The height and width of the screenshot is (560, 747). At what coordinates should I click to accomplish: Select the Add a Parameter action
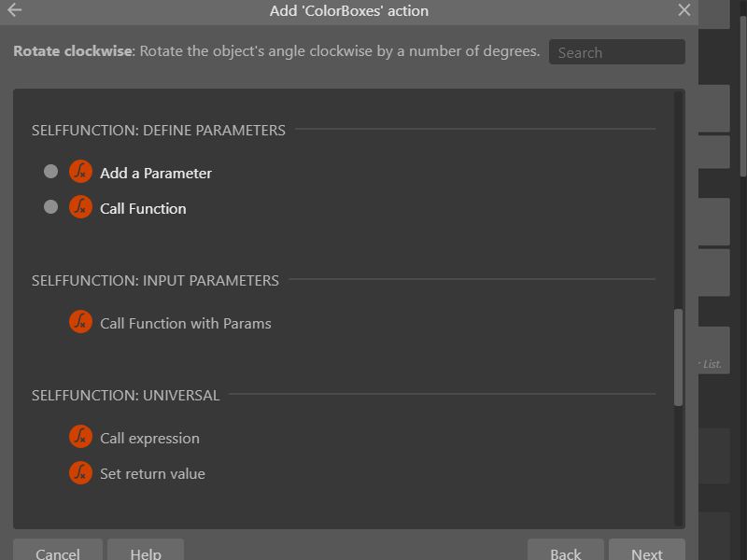click(x=156, y=174)
